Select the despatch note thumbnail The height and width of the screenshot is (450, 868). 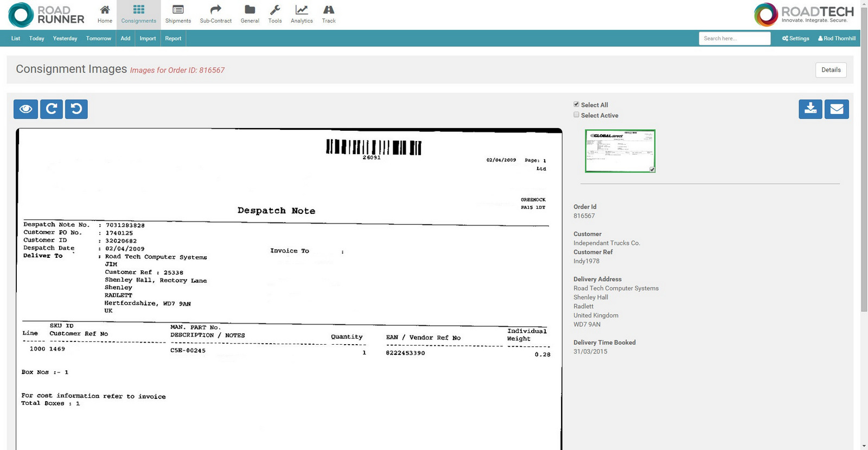coord(620,151)
